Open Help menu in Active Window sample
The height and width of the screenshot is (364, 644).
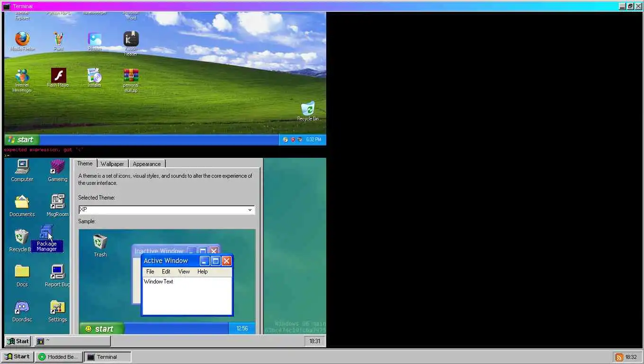tap(202, 272)
